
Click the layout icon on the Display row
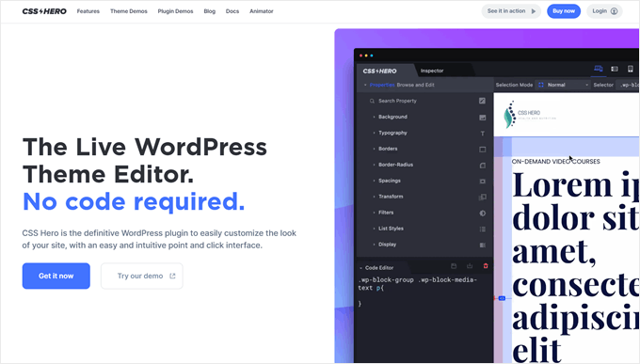(x=483, y=245)
